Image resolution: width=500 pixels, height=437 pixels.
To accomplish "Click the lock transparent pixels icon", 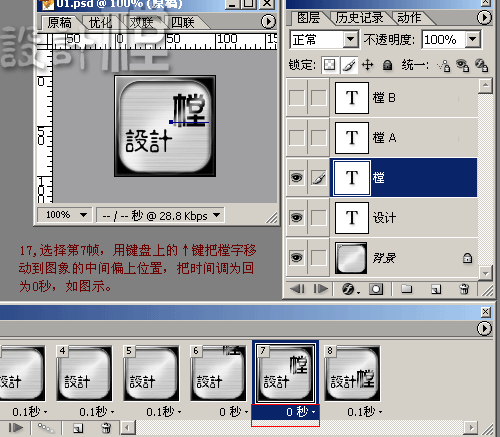I will click(330, 65).
